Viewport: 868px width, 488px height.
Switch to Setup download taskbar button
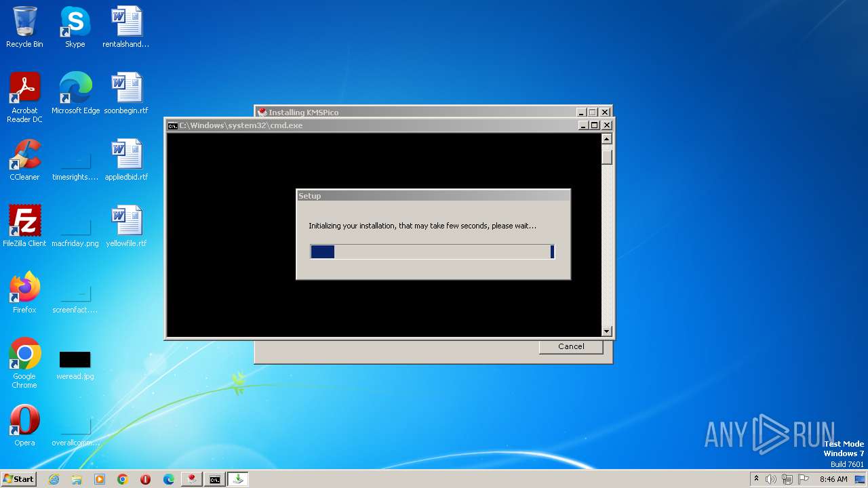238,479
